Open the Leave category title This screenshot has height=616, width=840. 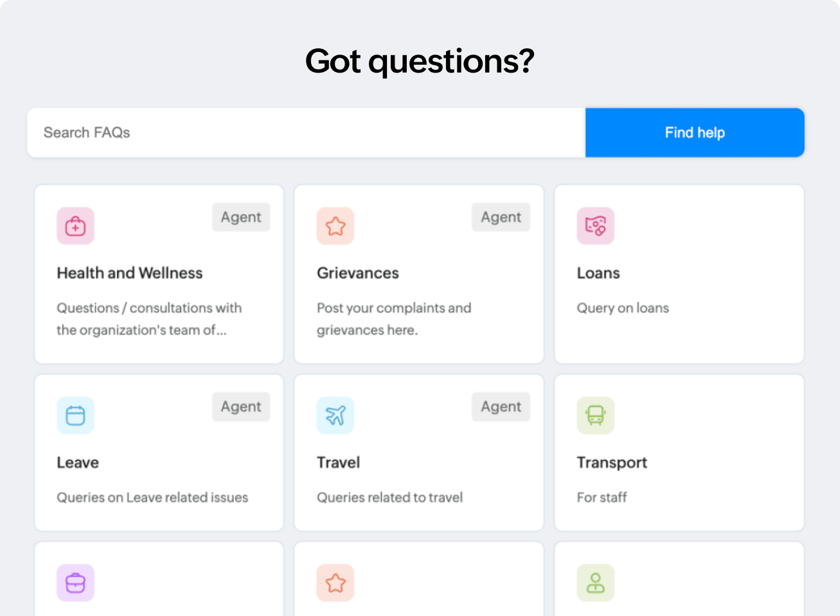[x=78, y=462]
